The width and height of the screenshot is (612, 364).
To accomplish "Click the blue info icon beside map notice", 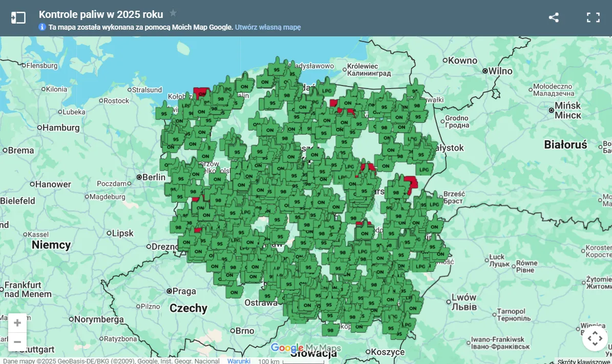I will tap(42, 27).
